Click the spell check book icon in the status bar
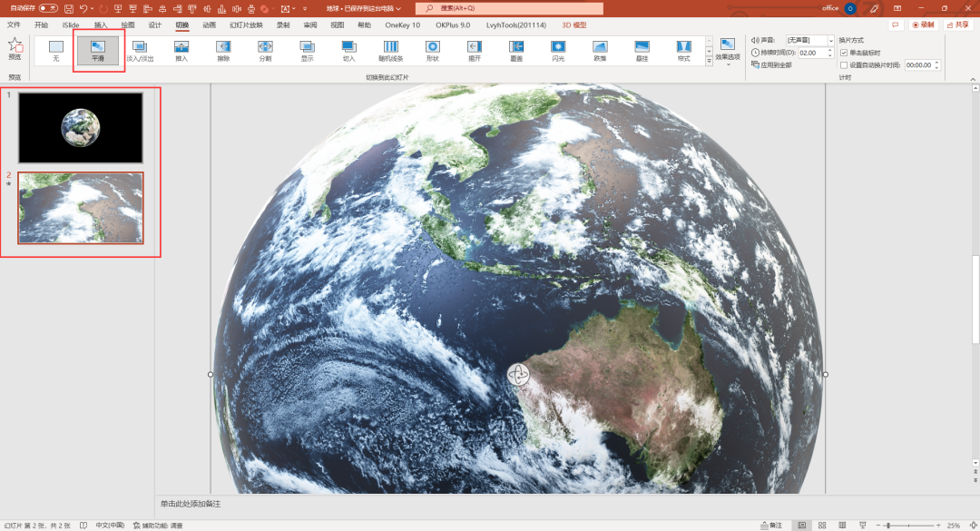This screenshot has width=980, height=531. coord(83,526)
